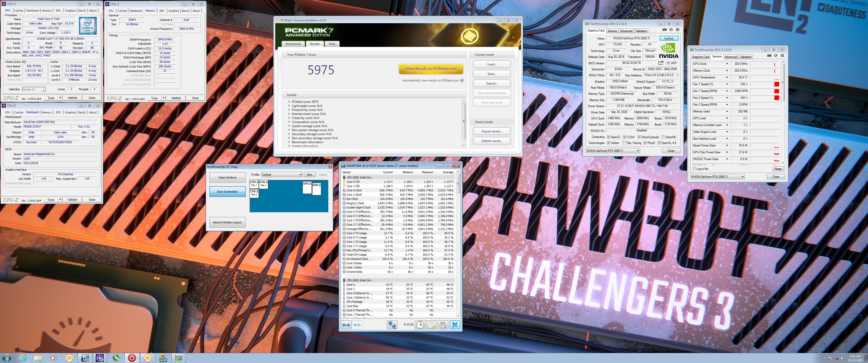Enable Log to file checkbox
The image size is (868, 363).
click(694, 169)
